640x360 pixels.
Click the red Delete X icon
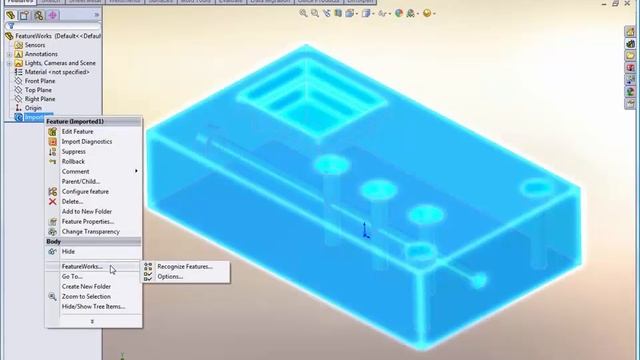(52, 202)
